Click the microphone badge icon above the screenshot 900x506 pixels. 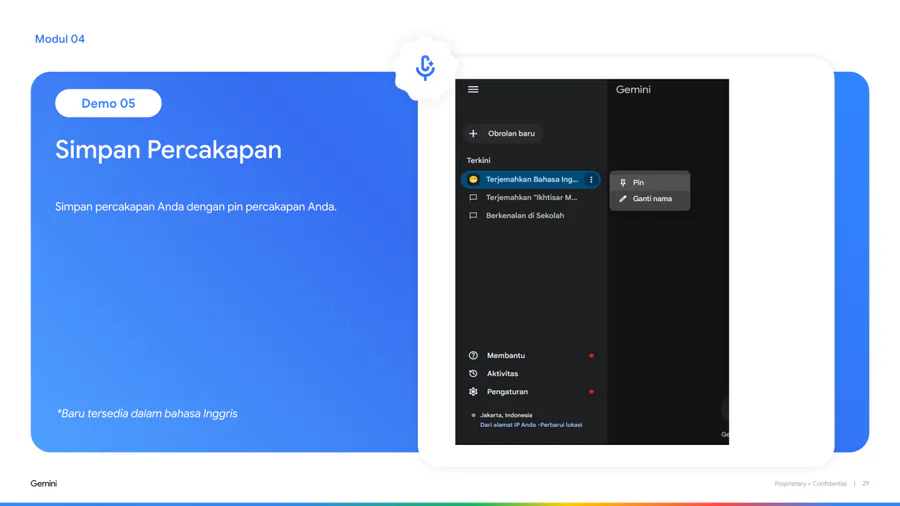tap(425, 67)
